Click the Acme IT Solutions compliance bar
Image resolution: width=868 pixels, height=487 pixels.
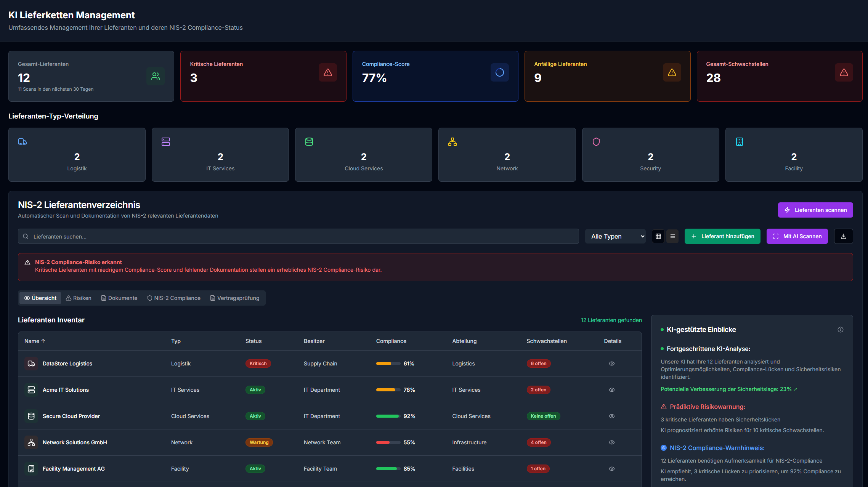click(388, 390)
